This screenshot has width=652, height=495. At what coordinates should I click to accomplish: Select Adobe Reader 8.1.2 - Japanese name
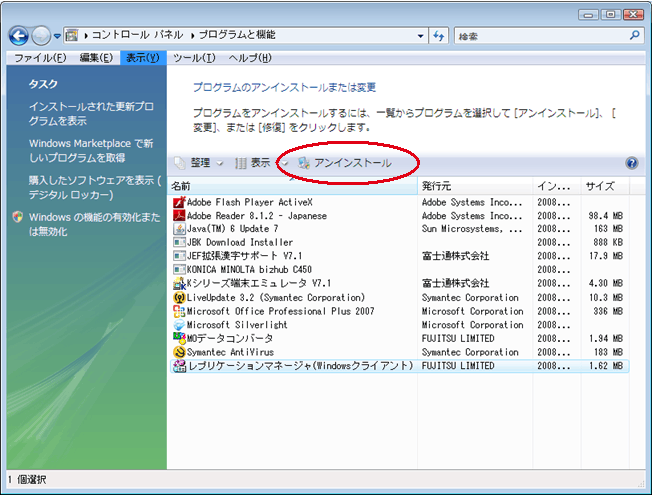click(x=257, y=215)
